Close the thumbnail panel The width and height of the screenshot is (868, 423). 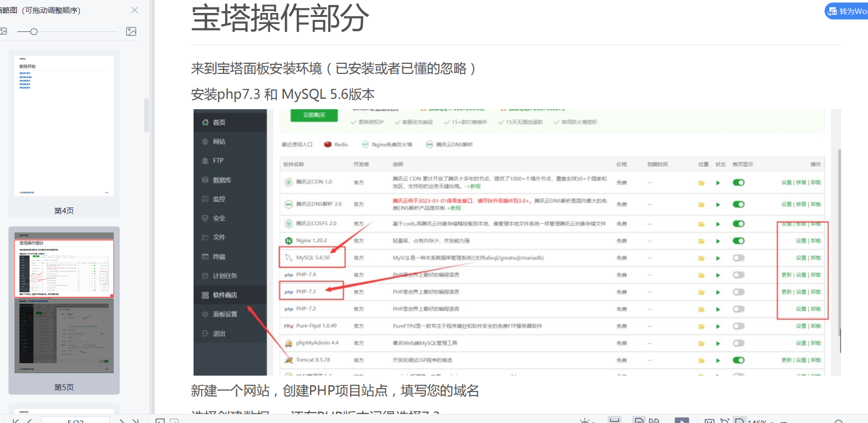[x=135, y=10]
